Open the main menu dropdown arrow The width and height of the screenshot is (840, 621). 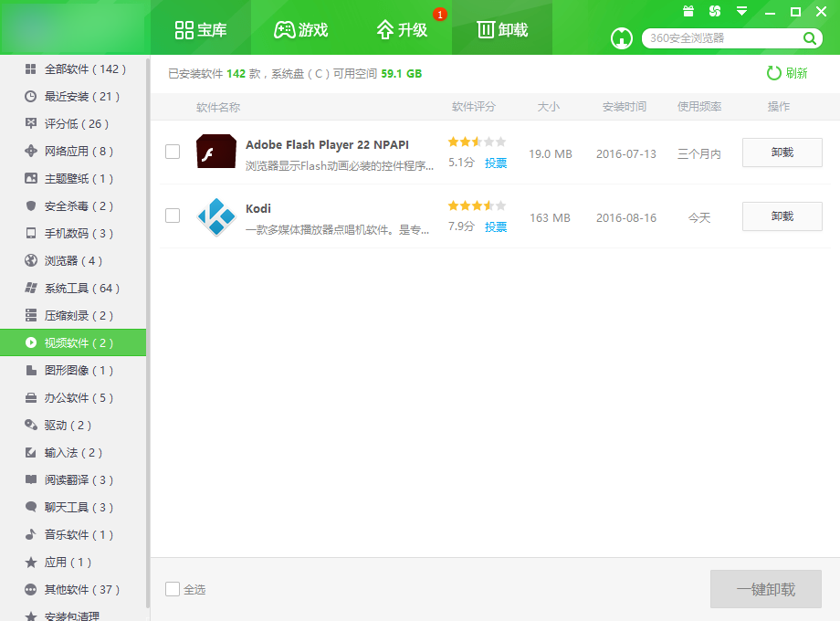pos(742,11)
